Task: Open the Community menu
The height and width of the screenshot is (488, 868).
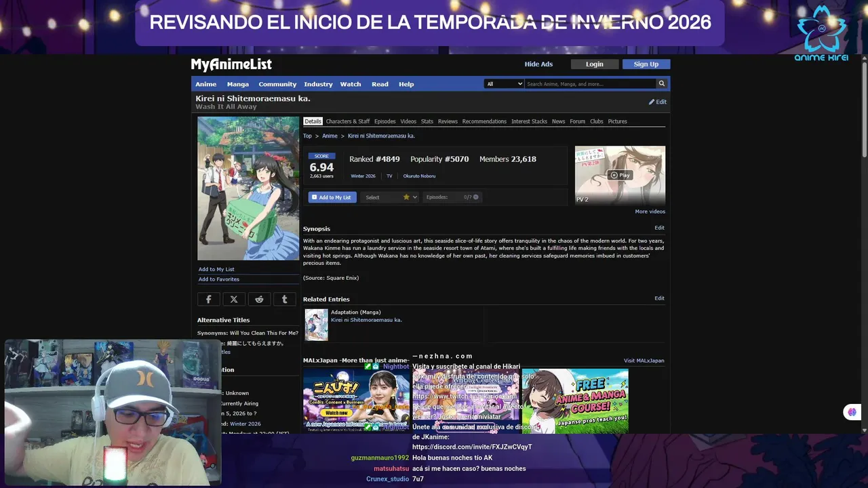Action: 277,84
